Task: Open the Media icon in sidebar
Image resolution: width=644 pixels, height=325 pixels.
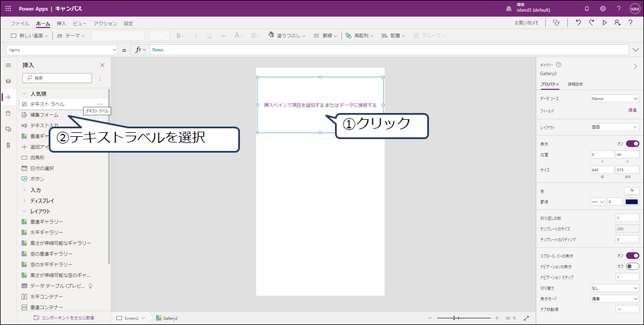Action: [8, 129]
